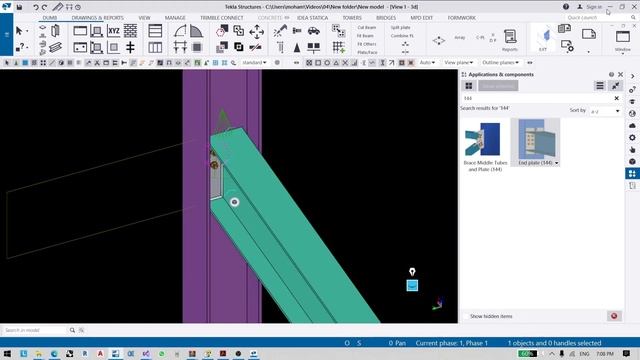This screenshot has height=360, width=640.
Task: Clear the component search field
Action: pyautogui.click(x=616, y=98)
